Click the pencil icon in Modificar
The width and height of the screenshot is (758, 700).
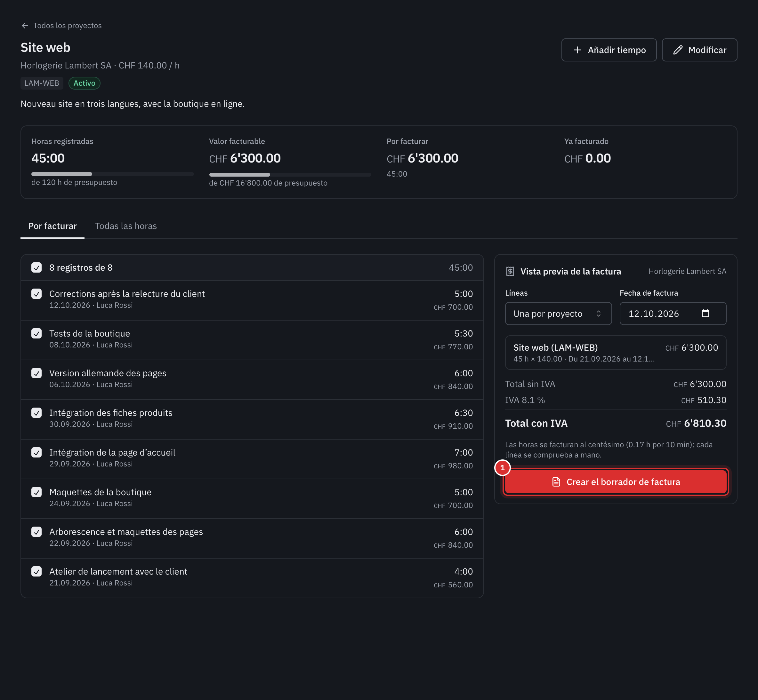tap(678, 50)
